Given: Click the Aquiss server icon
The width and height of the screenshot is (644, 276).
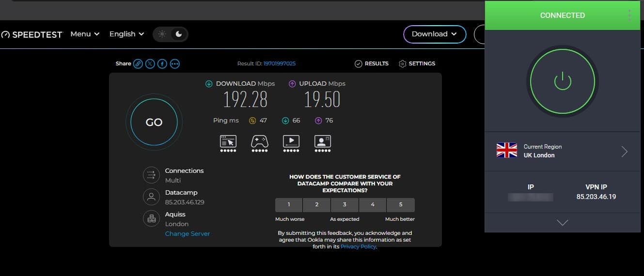Looking at the screenshot, I should pyautogui.click(x=151, y=218).
